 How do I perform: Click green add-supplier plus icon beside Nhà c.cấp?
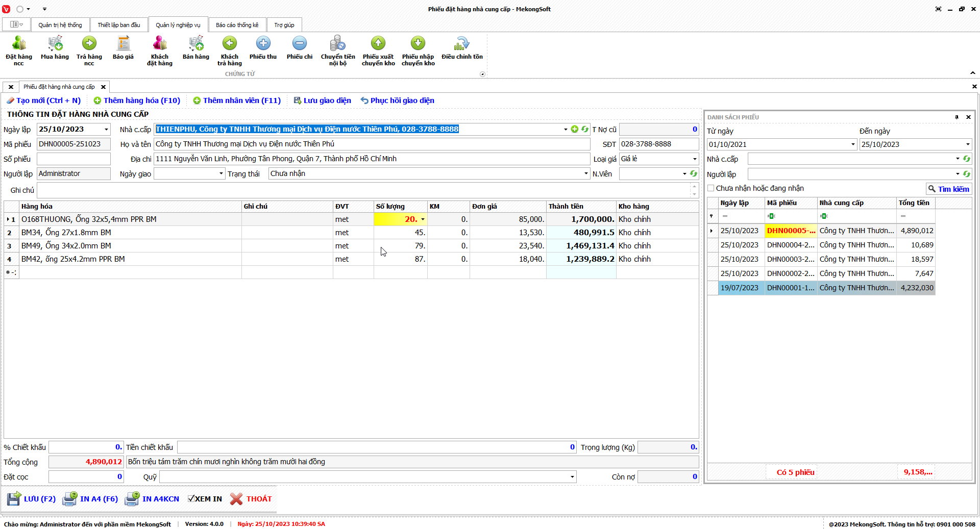coord(575,129)
